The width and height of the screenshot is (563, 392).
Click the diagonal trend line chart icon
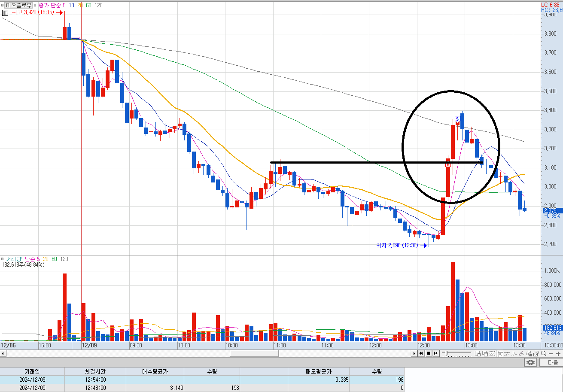pos(521,353)
